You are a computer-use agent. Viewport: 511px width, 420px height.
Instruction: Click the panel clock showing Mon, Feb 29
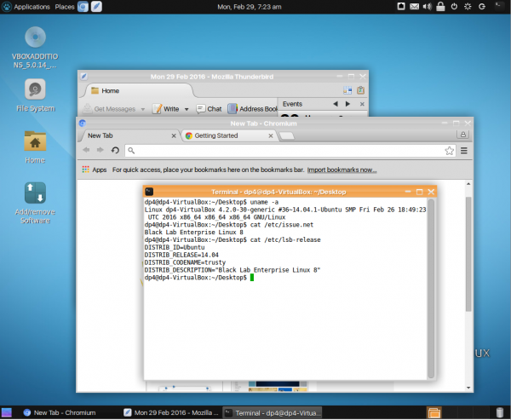tap(250, 7)
